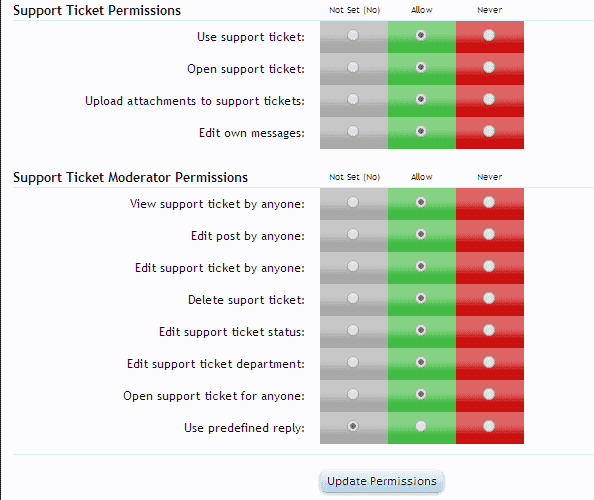Screen dimensions: 594x500
Task: Select Never for Edit support ticket status
Action: 489,330
